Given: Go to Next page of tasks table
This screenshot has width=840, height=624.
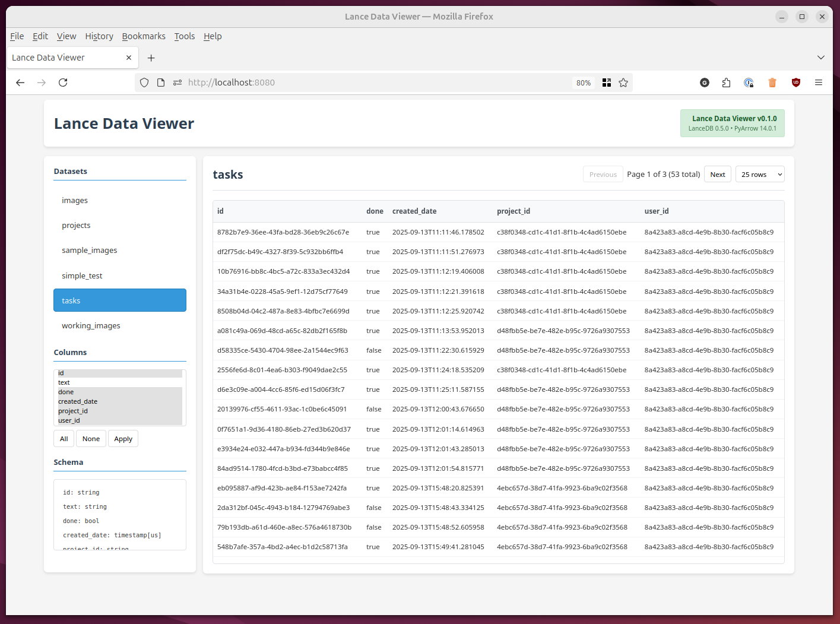Looking at the screenshot, I should 717,174.
